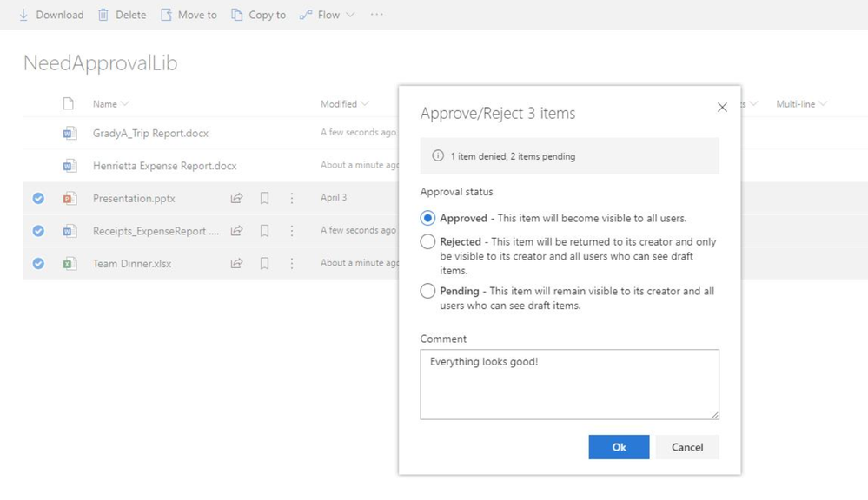The image size is (868, 500).
Task: Open the Flow dropdown menu
Action: (327, 15)
